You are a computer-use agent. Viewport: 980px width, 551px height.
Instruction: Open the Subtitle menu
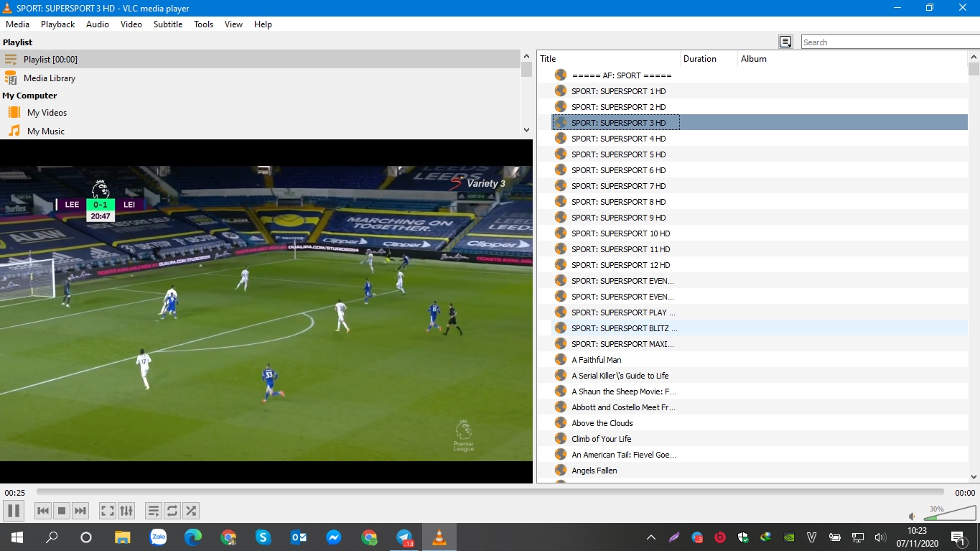[168, 24]
